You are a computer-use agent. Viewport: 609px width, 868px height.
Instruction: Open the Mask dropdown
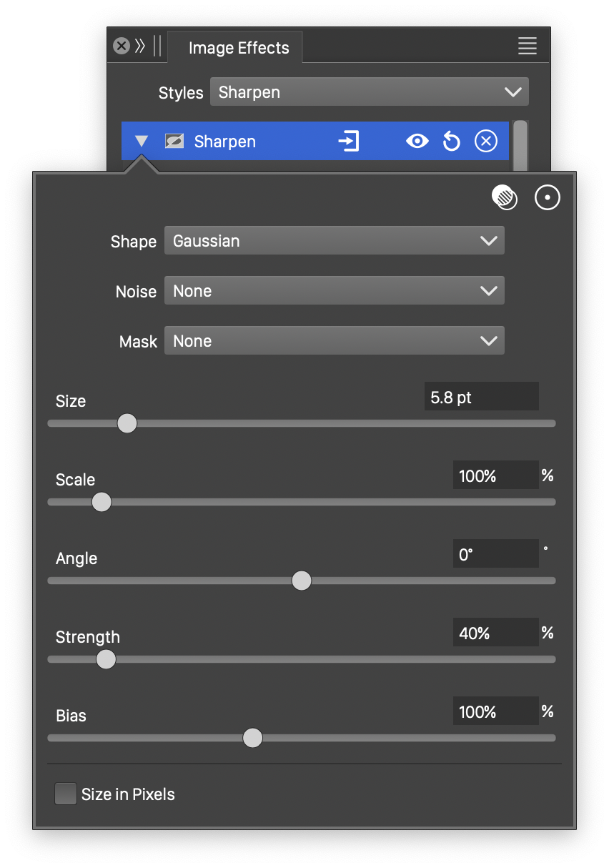click(x=334, y=341)
